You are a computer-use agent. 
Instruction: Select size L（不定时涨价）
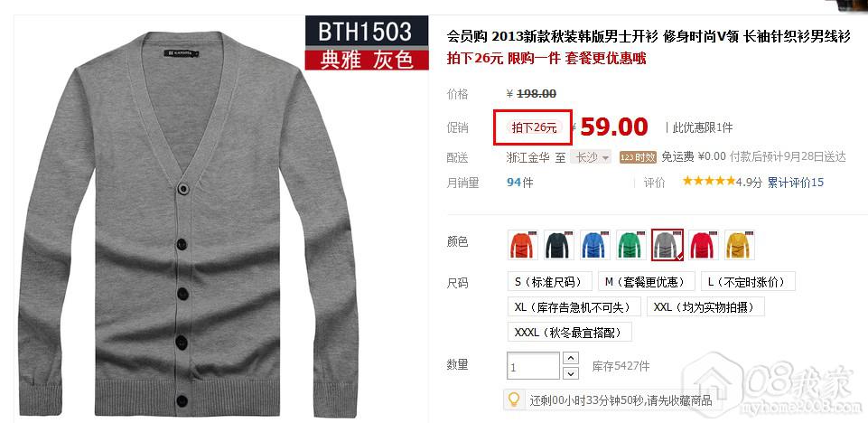[x=748, y=281]
